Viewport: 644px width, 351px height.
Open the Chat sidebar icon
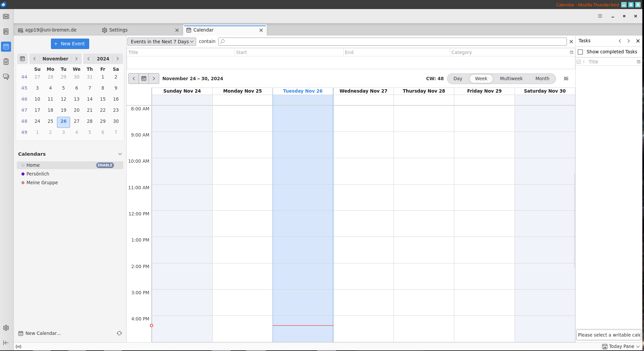(x=6, y=77)
